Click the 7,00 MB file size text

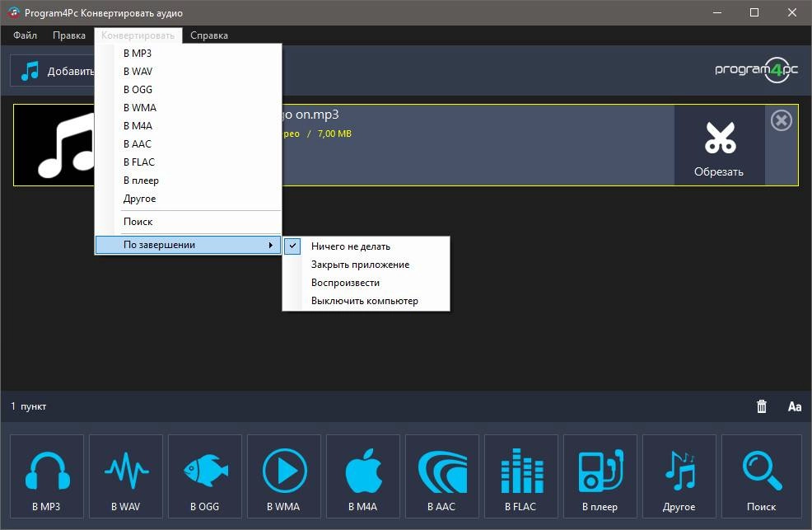click(334, 134)
